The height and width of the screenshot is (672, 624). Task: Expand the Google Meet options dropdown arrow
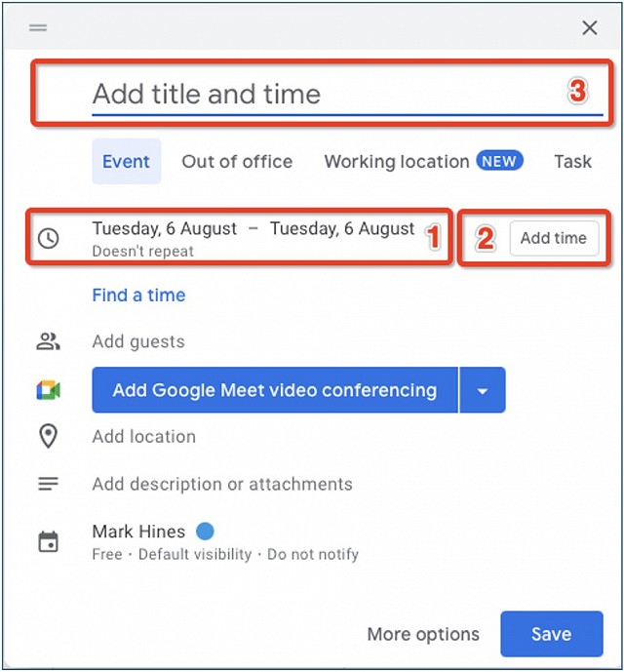click(x=483, y=390)
